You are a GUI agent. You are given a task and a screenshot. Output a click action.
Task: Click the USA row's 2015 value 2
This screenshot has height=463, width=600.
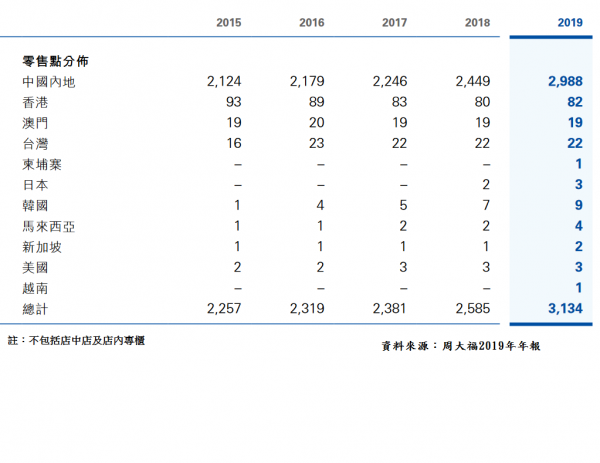238,267
